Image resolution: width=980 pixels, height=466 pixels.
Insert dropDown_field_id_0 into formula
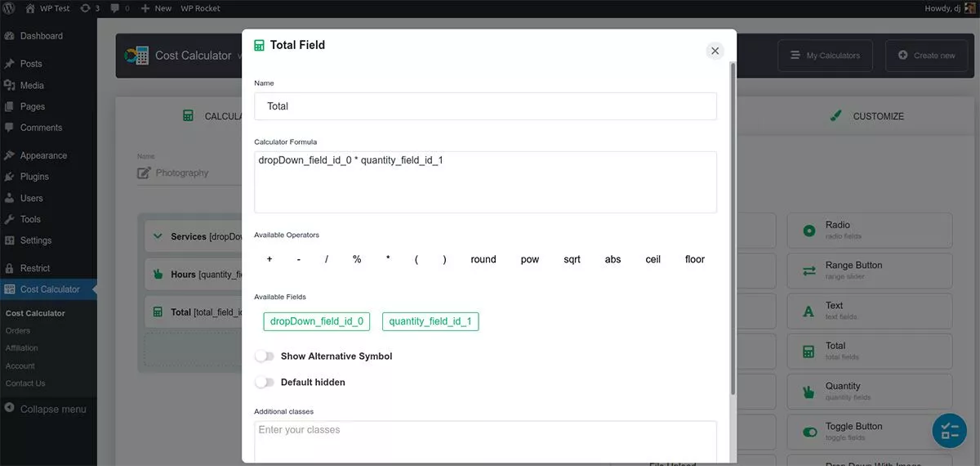point(317,321)
